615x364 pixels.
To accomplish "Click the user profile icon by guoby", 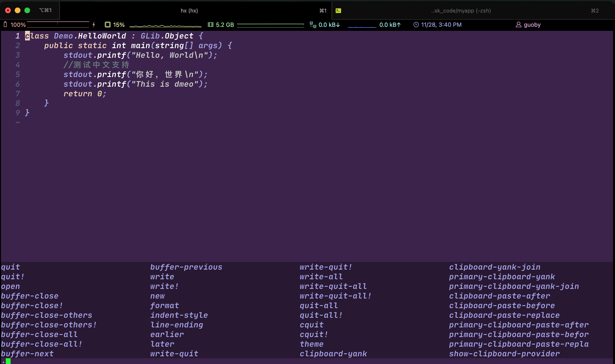I will [x=518, y=25].
